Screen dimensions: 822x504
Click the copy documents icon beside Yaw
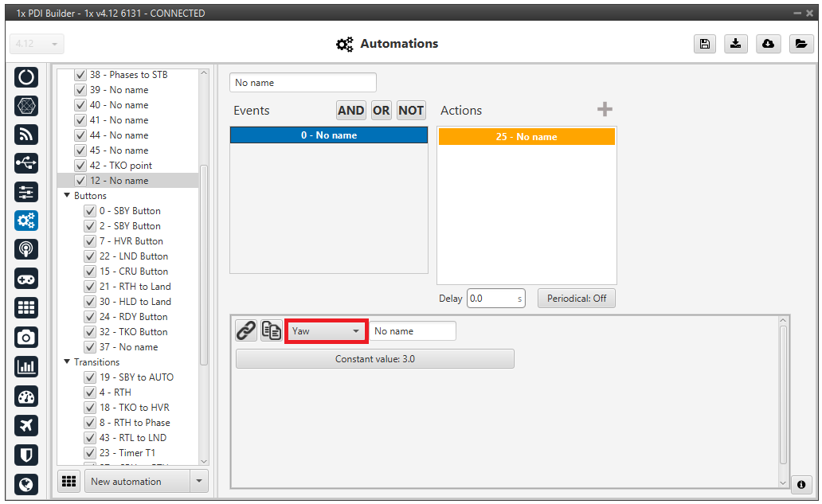pyautogui.click(x=272, y=330)
